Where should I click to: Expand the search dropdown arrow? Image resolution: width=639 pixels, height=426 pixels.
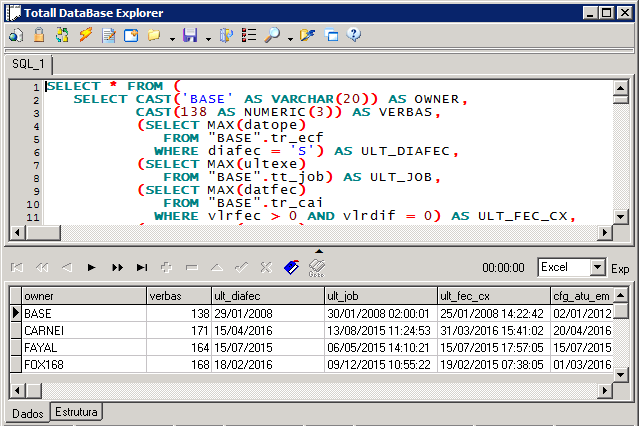coord(290,39)
